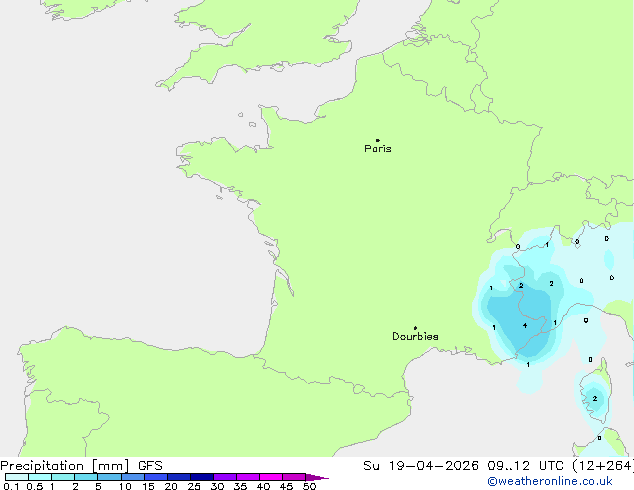Open the weatheronline.co.uk copyright link
Screen dimensions: 634x490
tap(550, 481)
